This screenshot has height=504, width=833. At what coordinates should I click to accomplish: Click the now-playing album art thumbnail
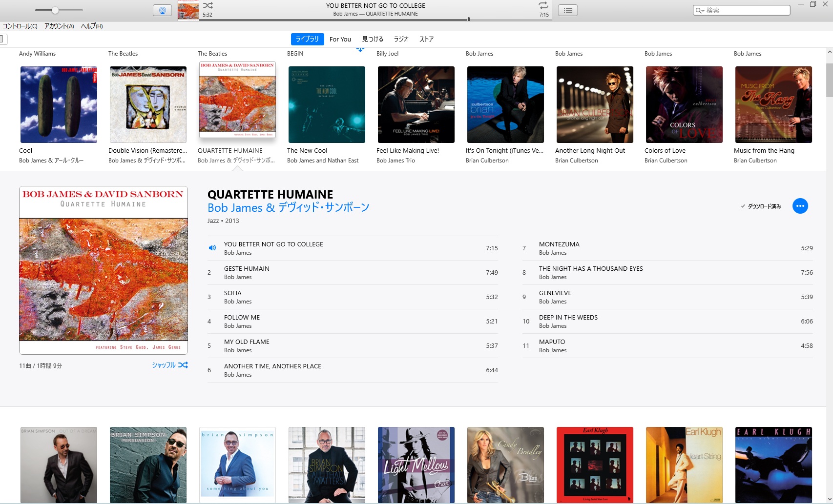[x=188, y=10]
